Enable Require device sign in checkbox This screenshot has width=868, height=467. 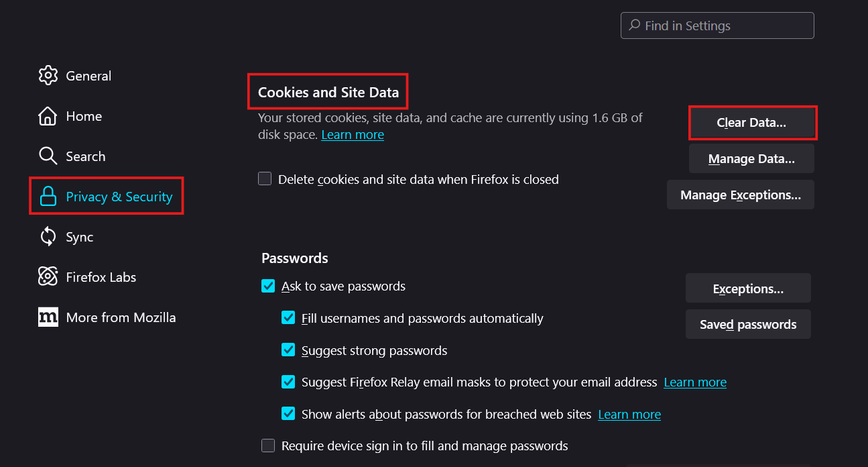pos(268,446)
